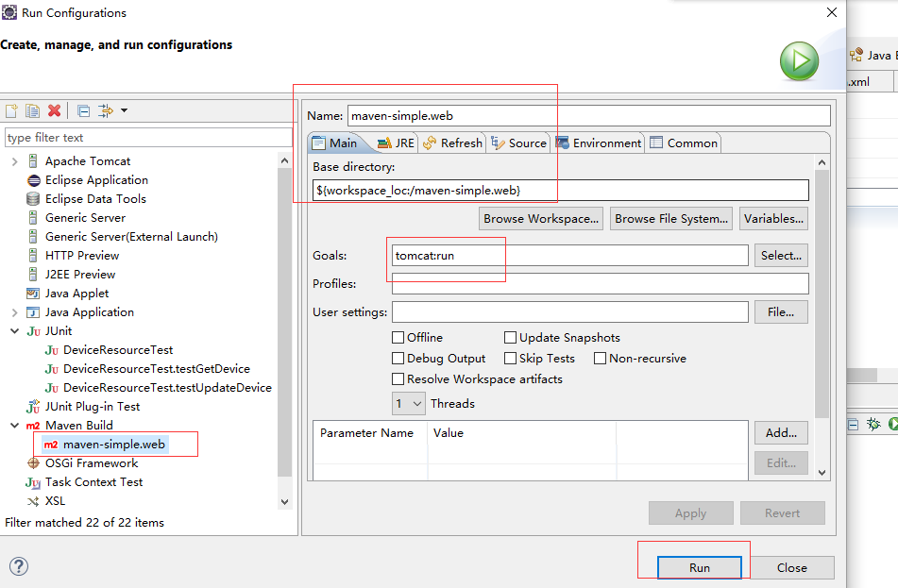Select the OSGi Framework entry

pyautogui.click(x=92, y=463)
